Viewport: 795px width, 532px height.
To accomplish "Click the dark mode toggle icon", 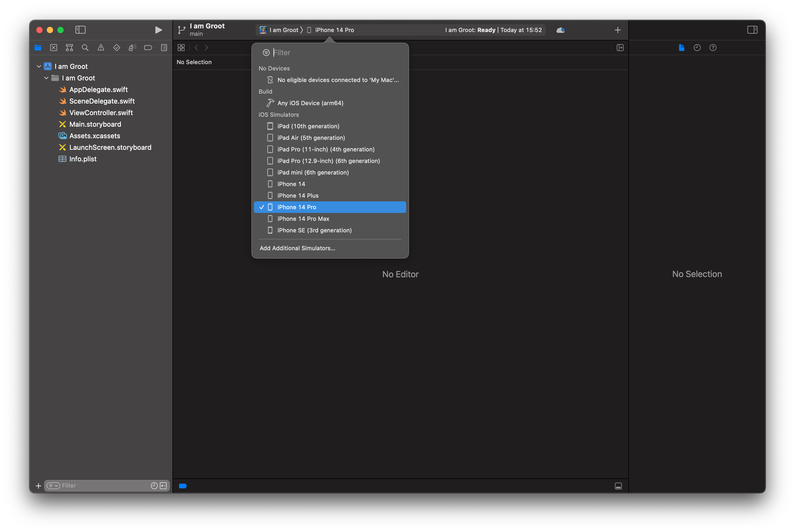I will (560, 30).
